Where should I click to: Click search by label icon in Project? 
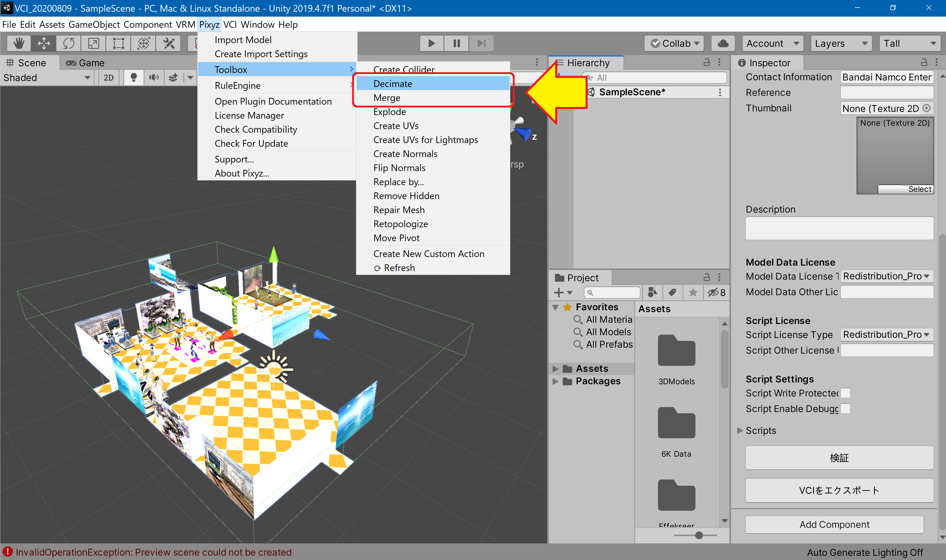click(672, 292)
